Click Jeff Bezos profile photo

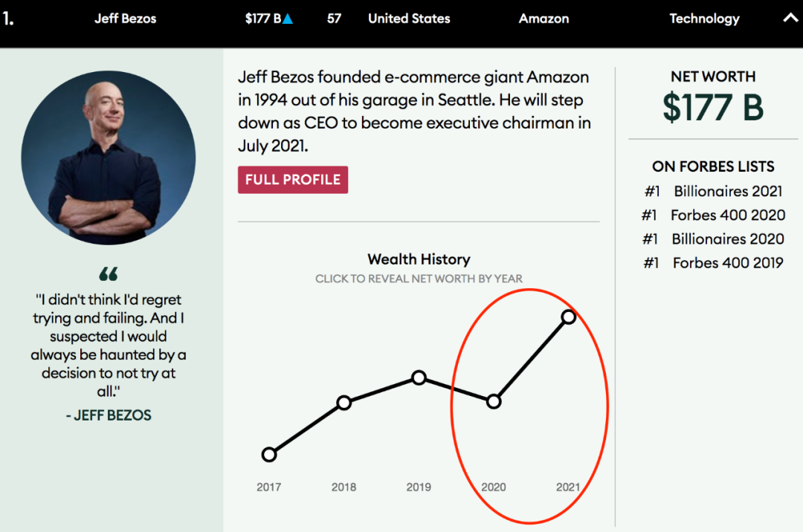(x=109, y=158)
